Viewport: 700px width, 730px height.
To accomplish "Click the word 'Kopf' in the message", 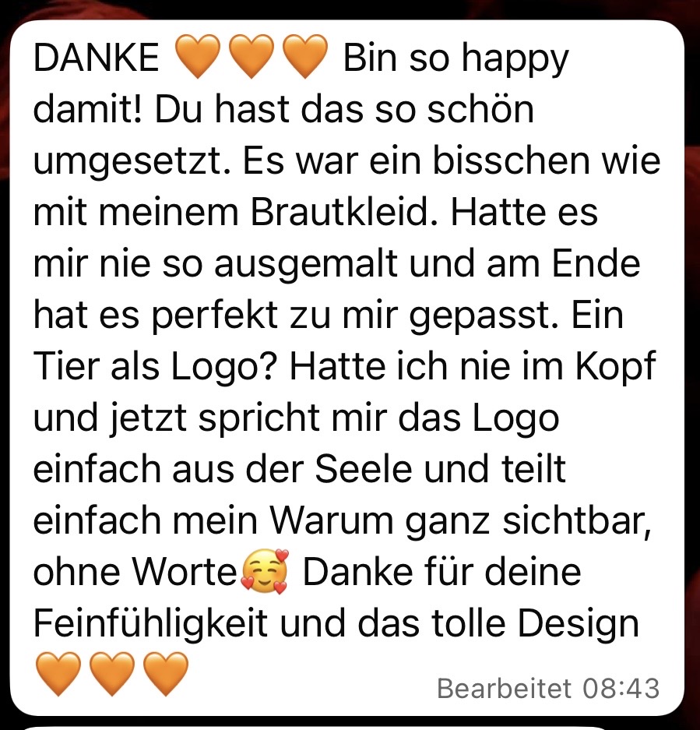I will click(x=616, y=367).
